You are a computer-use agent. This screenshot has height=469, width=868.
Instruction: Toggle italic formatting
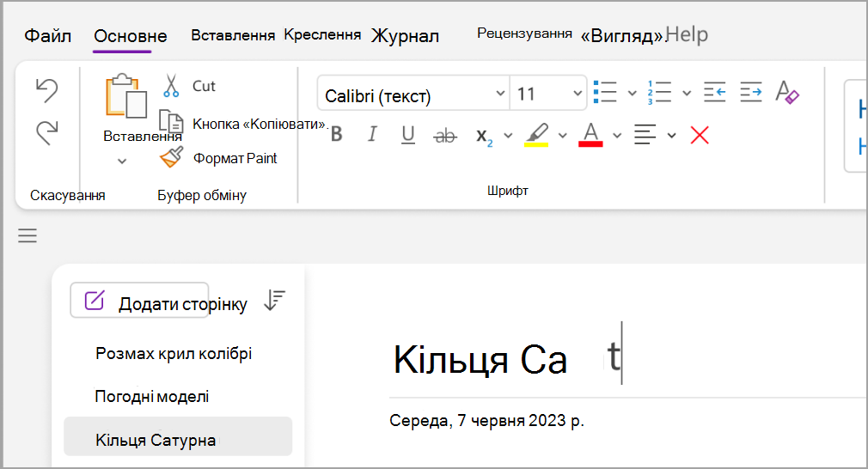coord(373,134)
